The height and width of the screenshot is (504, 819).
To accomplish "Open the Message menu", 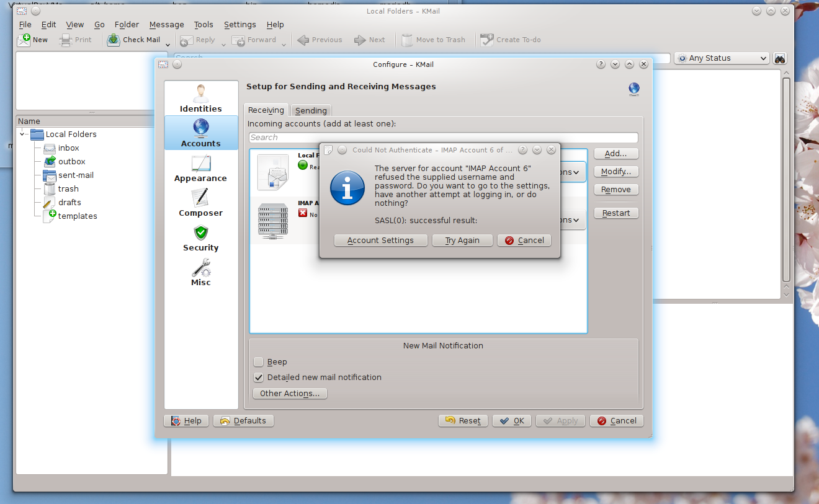I will [x=166, y=24].
